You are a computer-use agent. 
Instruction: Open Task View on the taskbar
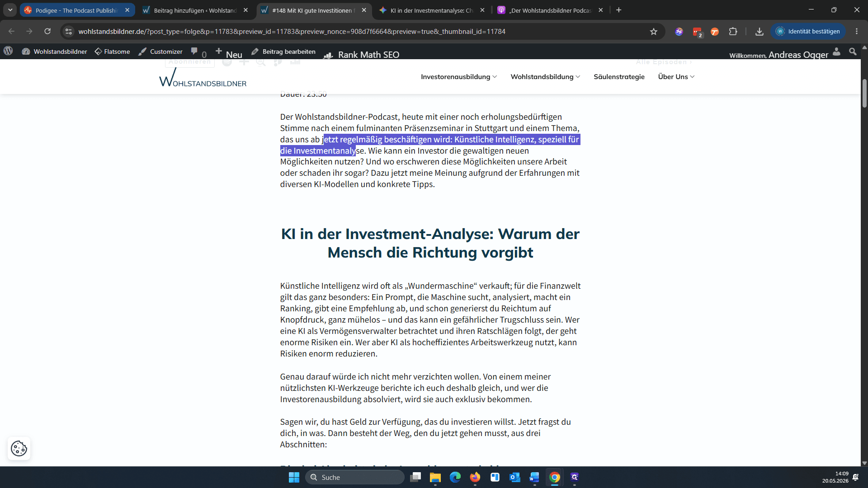415,477
